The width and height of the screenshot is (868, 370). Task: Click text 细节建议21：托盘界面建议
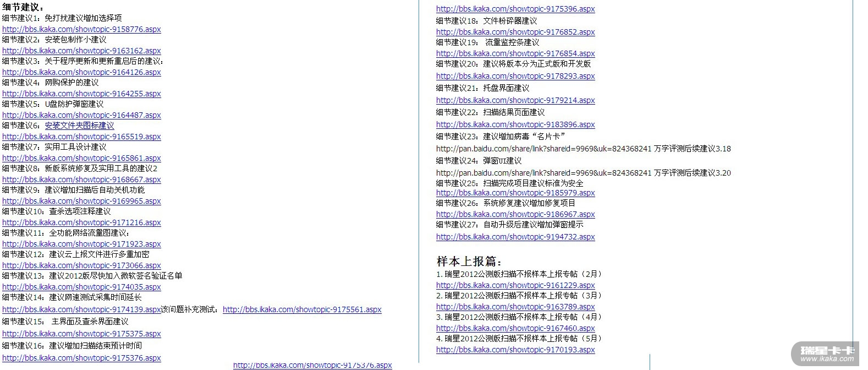483,88
